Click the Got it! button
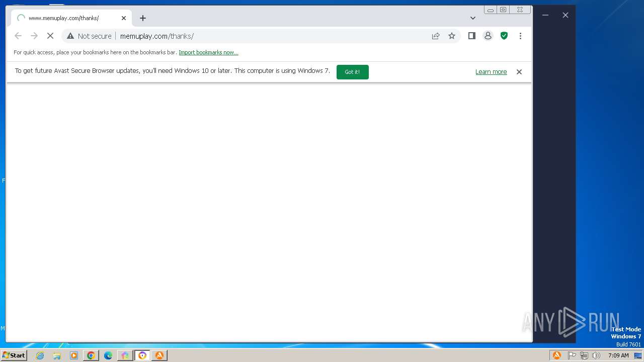Image resolution: width=644 pixels, height=362 pixels. (x=352, y=72)
